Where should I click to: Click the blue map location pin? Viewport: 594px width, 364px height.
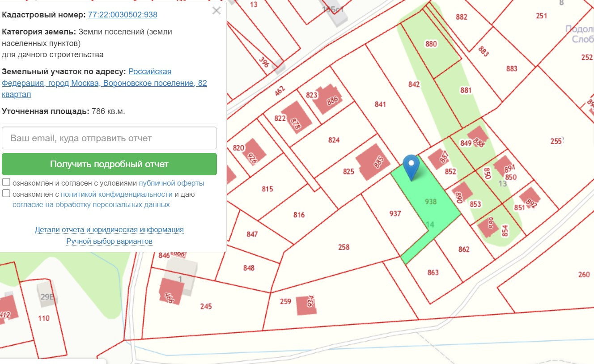(412, 166)
